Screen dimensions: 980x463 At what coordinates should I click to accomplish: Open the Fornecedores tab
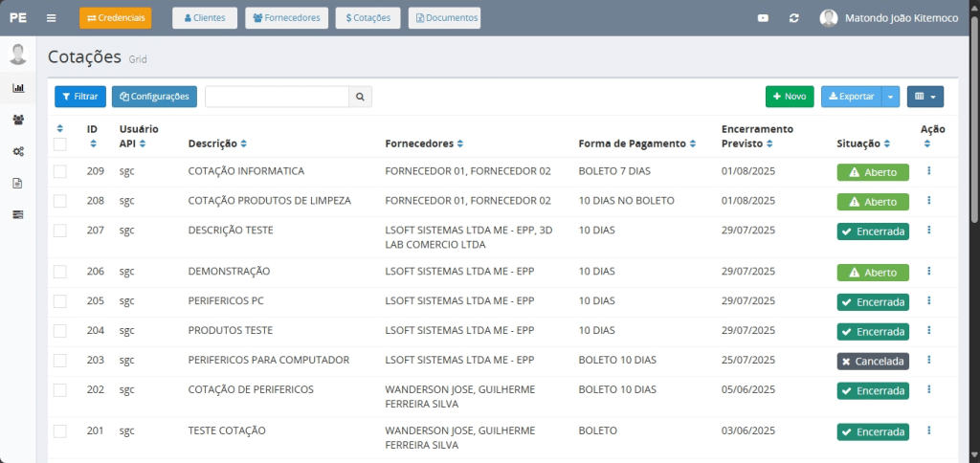(x=287, y=18)
